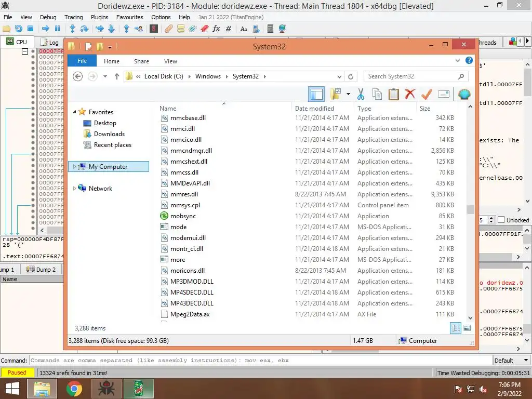Go up one folder level arrow
Viewport: 532px width, 399px height.
click(117, 76)
